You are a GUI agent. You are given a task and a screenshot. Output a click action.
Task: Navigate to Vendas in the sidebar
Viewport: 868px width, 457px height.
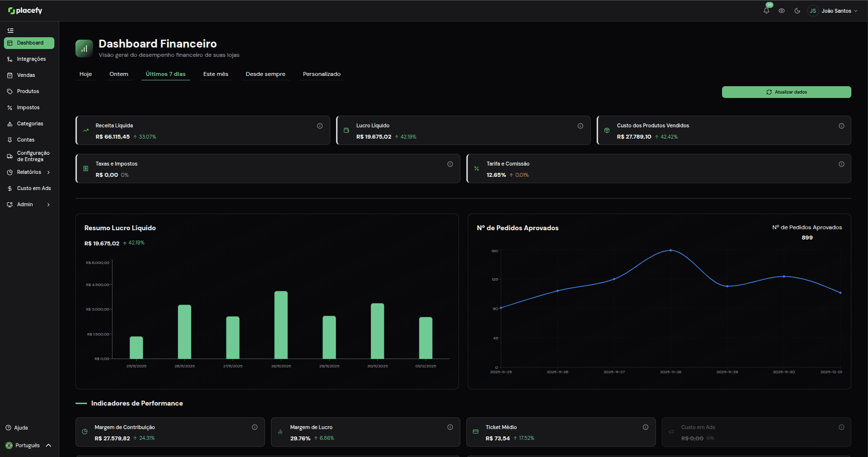(26, 75)
